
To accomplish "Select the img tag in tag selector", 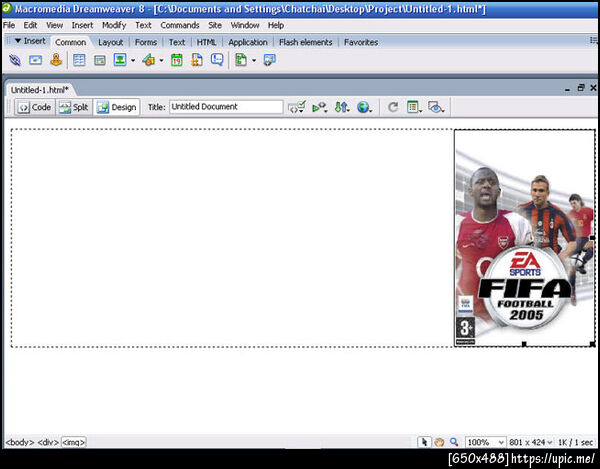I will 73,442.
